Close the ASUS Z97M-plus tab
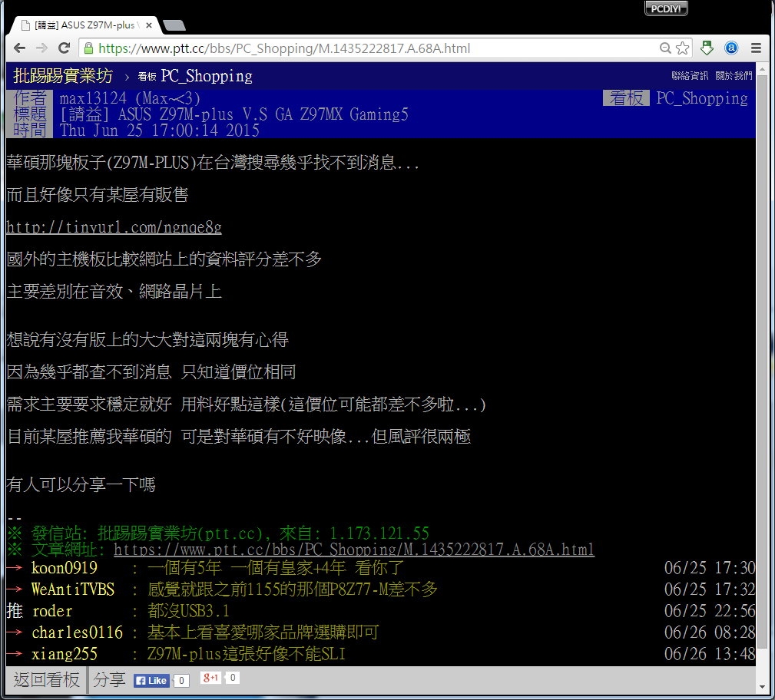This screenshot has height=700, width=775. click(149, 25)
